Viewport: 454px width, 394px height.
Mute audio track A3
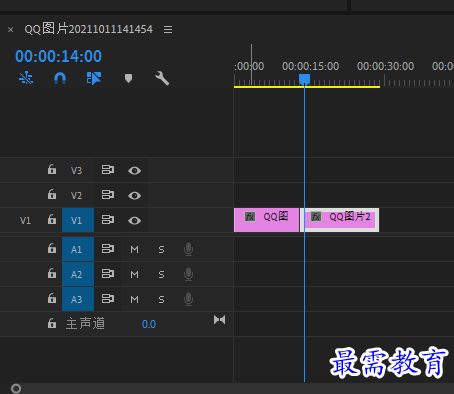pos(134,299)
